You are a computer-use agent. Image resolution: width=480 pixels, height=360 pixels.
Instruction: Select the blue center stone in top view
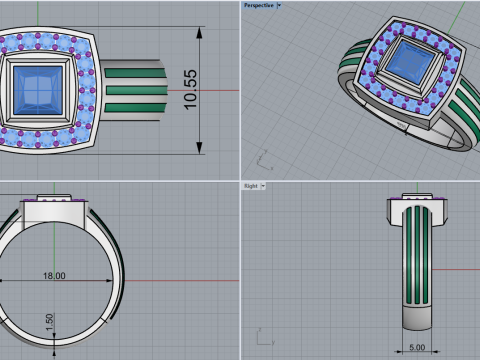point(38,90)
